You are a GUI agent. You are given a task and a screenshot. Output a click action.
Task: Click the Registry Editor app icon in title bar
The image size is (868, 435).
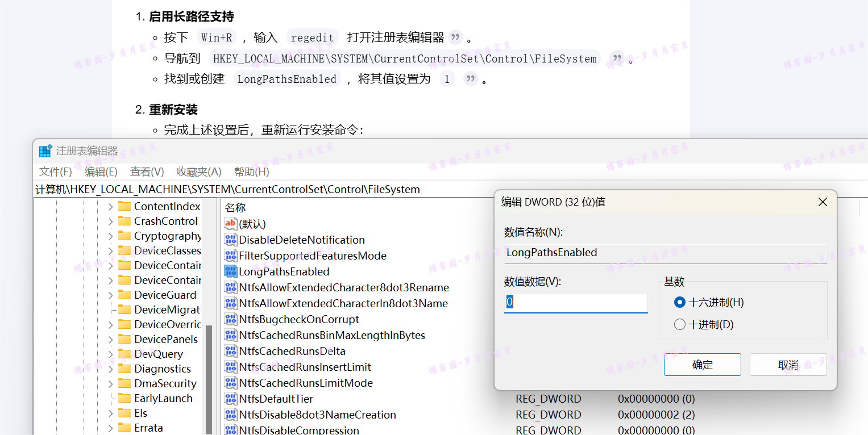tap(45, 151)
